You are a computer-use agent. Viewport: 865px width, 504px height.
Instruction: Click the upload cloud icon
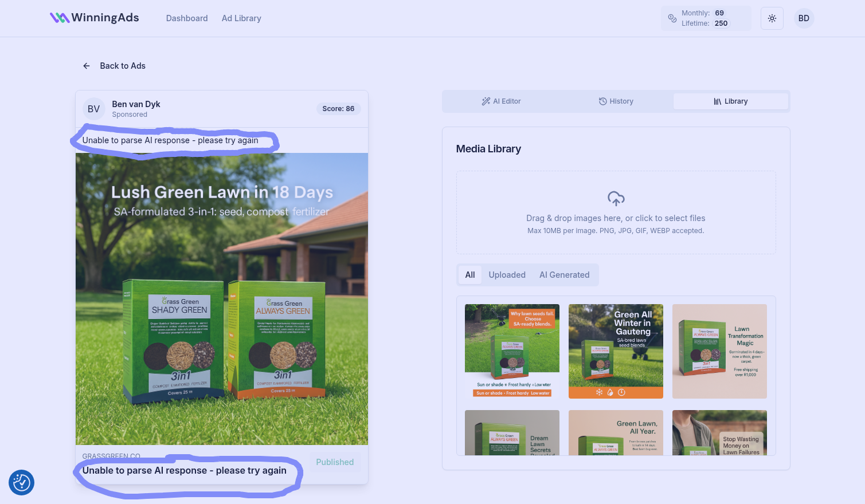tap(616, 199)
